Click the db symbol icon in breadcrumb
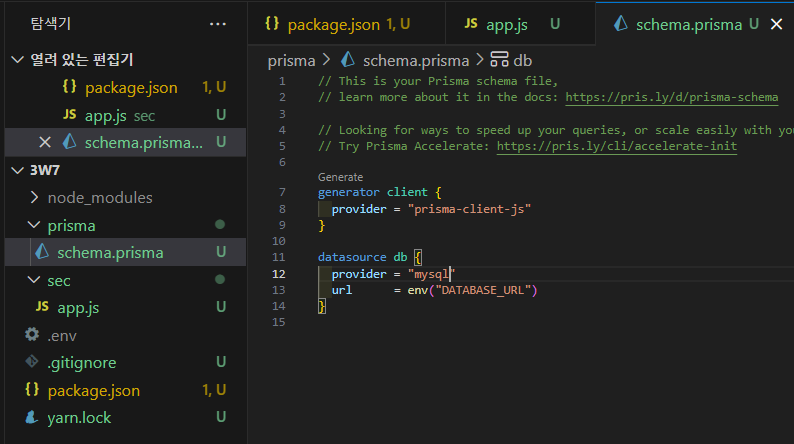This screenshot has width=794, height=444. pyautogui.click(x=499, y=59)
